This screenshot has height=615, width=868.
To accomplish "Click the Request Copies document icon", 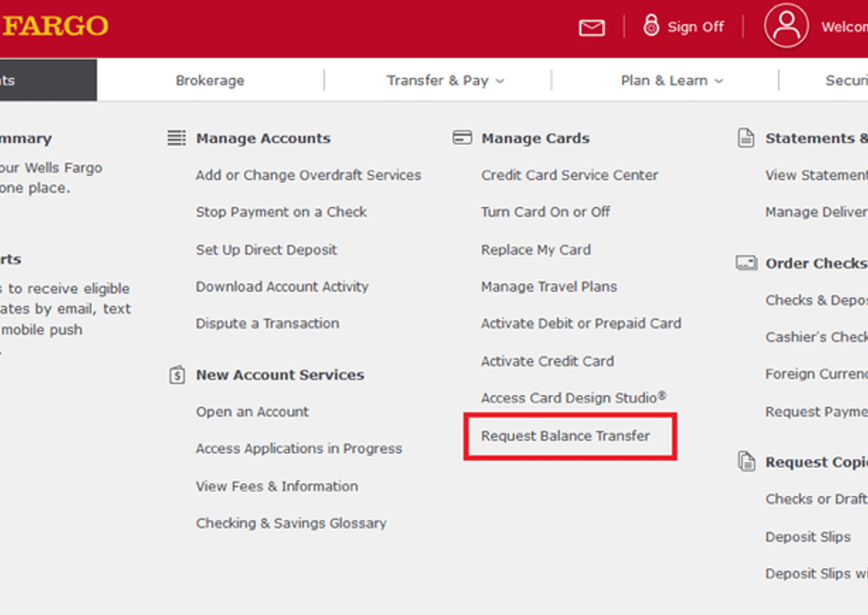I will (x=746, y=462).
